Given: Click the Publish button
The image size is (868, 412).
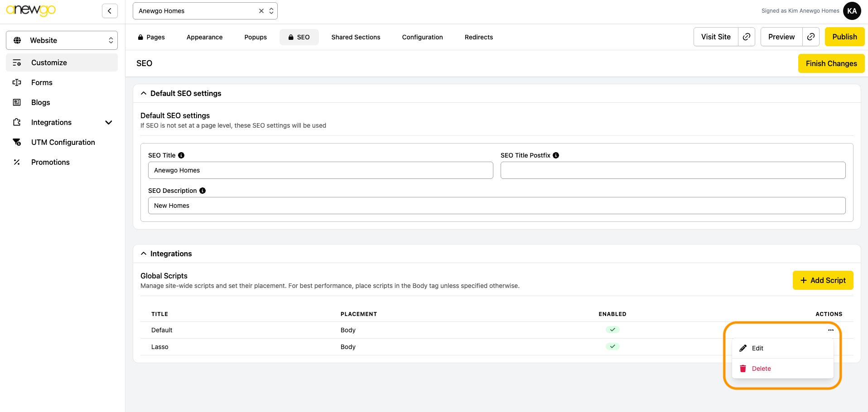Looking at the screenshot, I should pos(844,37).
